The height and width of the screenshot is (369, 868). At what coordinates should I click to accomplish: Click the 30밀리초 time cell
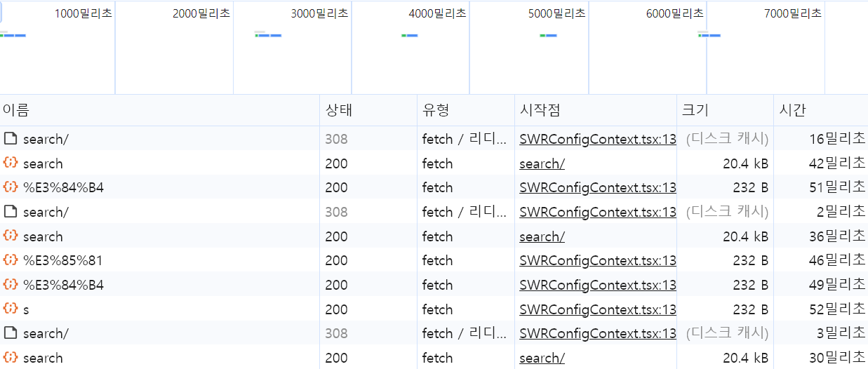click(x=837, y=358)
